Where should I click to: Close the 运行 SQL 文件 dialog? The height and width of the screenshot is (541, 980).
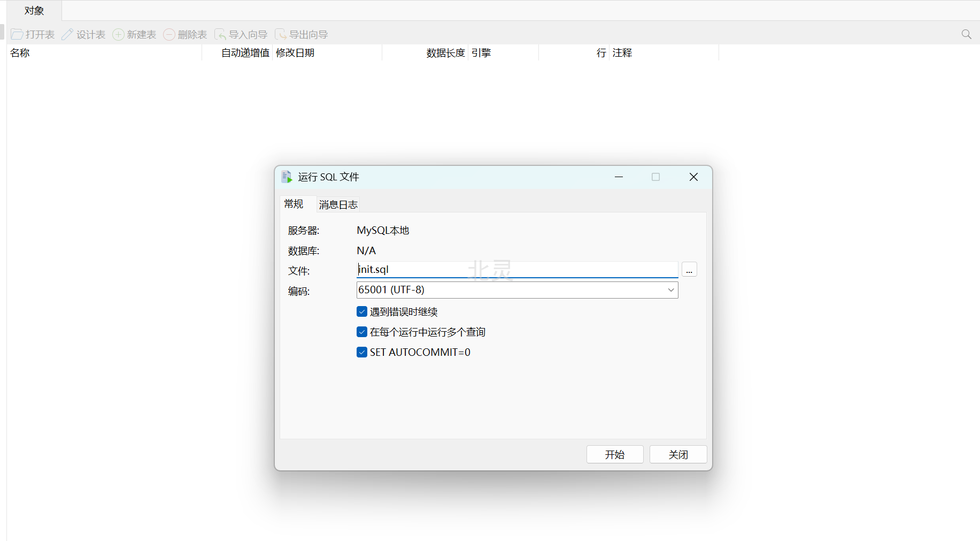point(693,177)
